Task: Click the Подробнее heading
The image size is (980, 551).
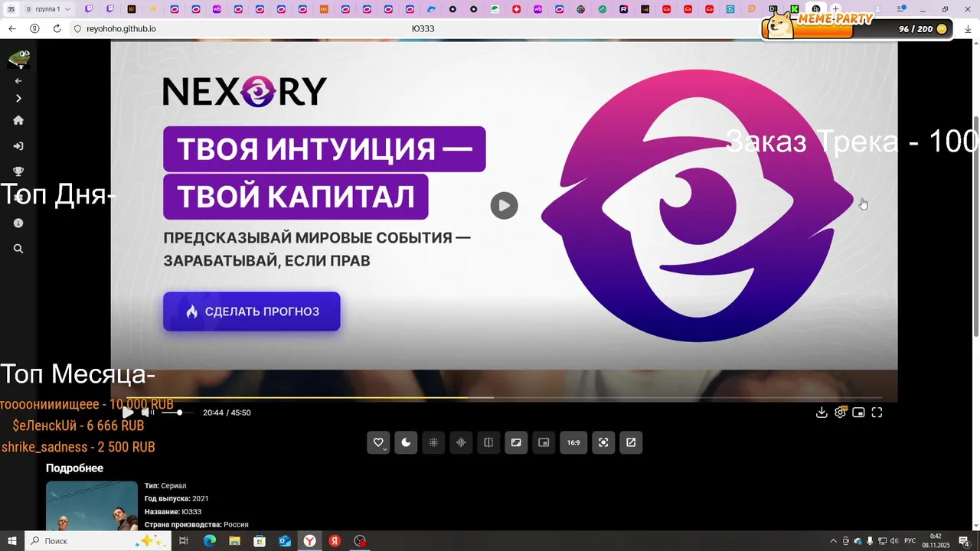Action: coord(74,468)
